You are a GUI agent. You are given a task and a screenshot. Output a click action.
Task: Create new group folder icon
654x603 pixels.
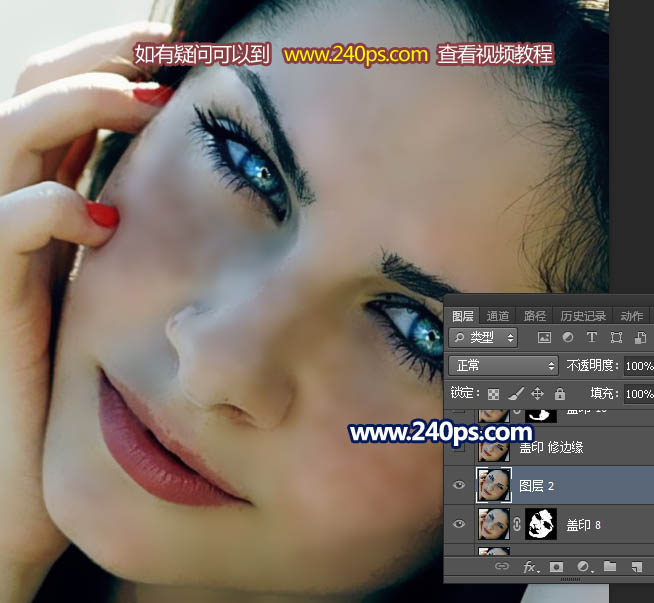tap(610, 566)
